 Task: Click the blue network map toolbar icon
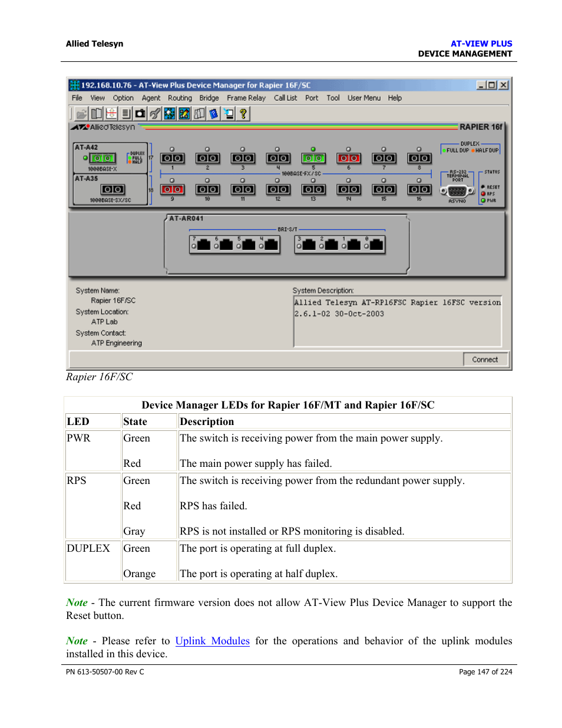(x=170, y=114)
